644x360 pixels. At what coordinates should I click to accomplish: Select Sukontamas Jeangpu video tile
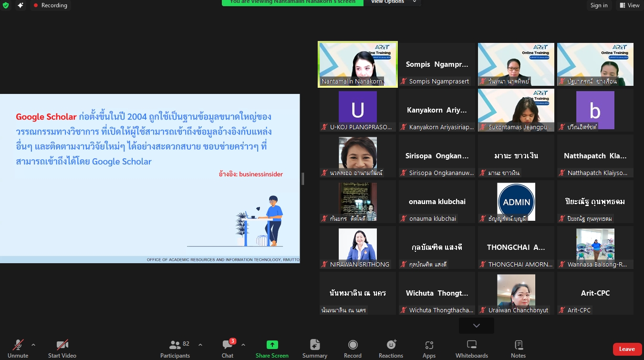516,110
